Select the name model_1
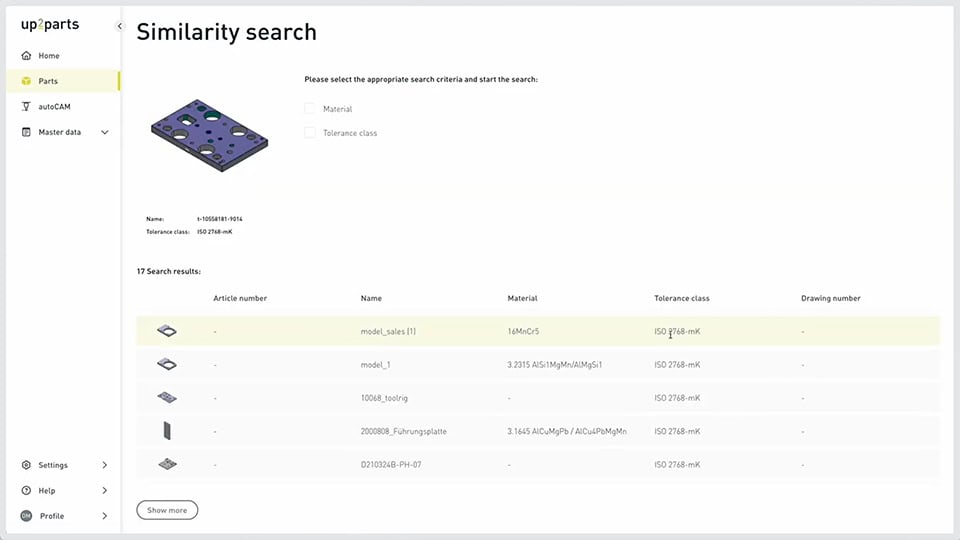The width and height of the screenshot is (960, 540). (x=375, y=364)
